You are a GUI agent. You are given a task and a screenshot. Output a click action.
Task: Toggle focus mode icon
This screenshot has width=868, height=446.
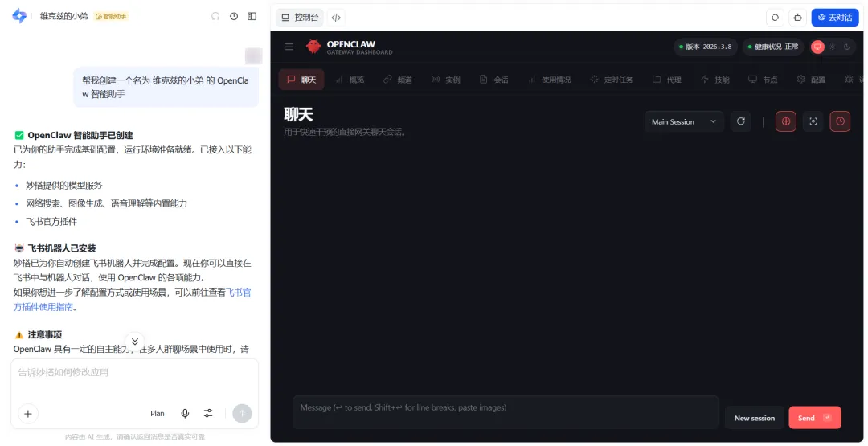pos(813,121)
